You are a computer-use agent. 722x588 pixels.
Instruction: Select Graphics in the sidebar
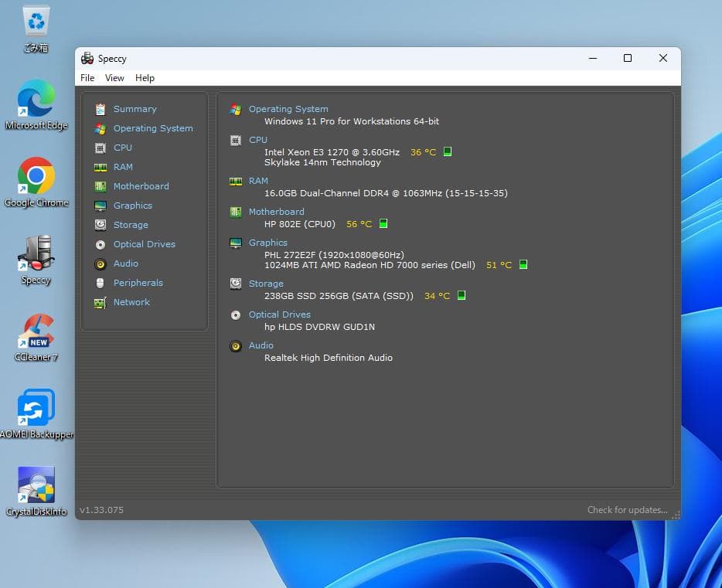132,206
